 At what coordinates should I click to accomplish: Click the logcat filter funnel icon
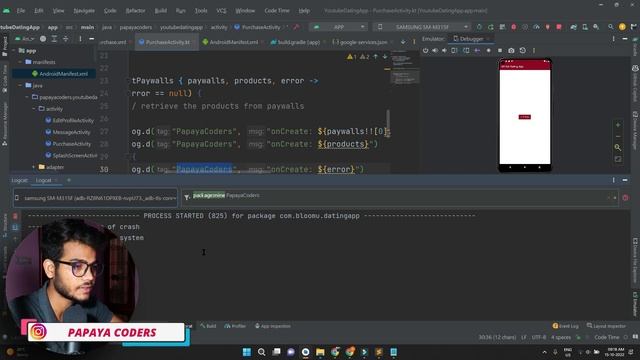tap(187, 198)
